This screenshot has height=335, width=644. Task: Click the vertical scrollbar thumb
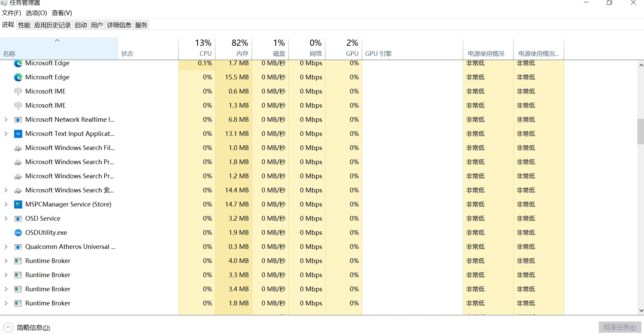point(641,132)
